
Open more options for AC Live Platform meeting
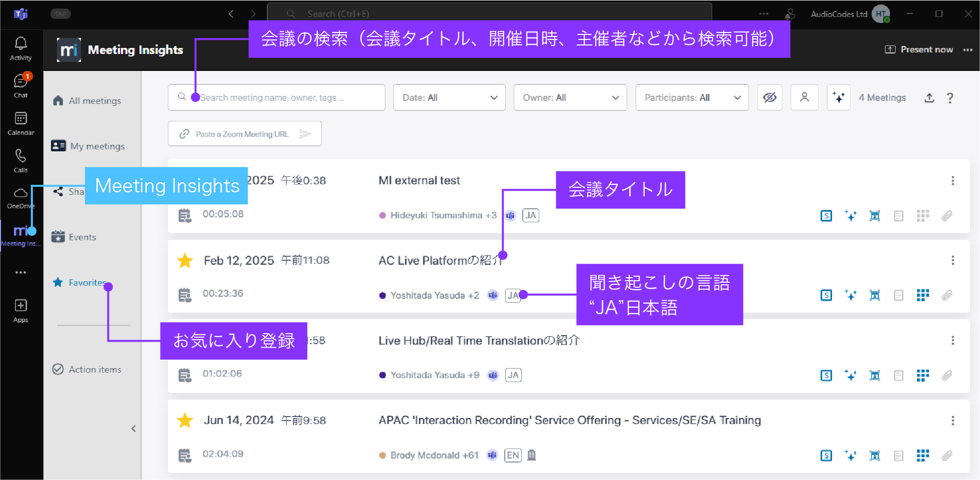point(953,260)
